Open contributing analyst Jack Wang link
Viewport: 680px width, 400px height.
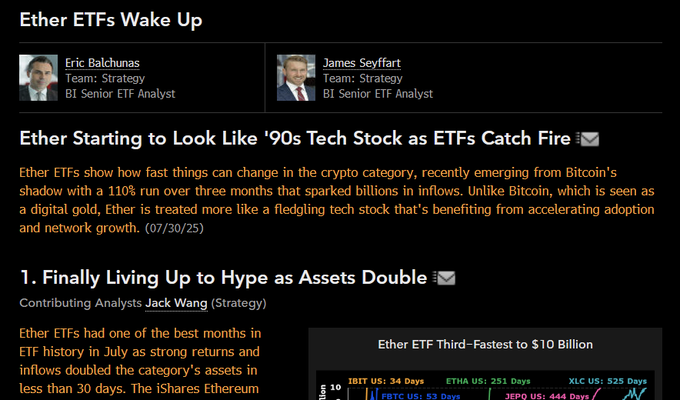pos(176,303)
